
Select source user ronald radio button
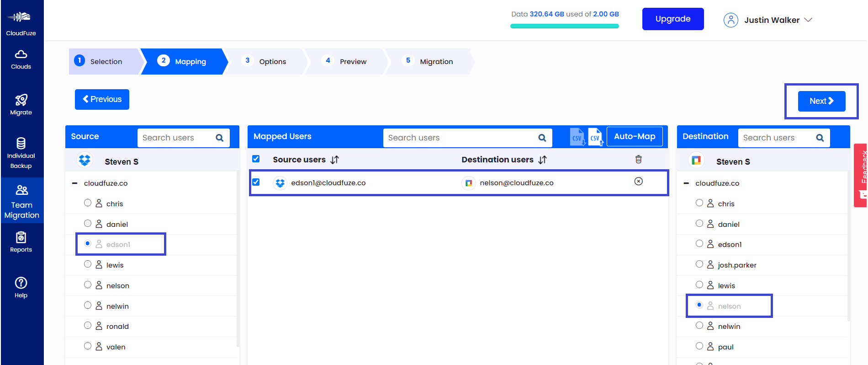pos(88,325)
